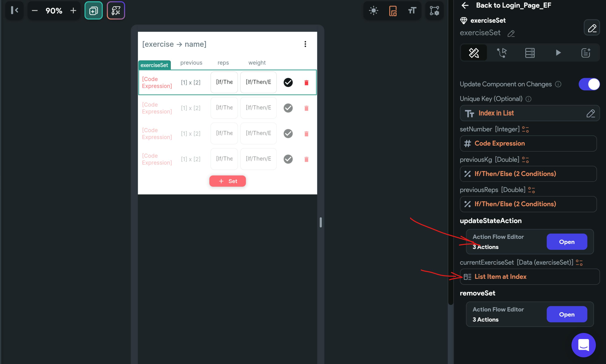Collapse the left side panel

tap(14, 10)
